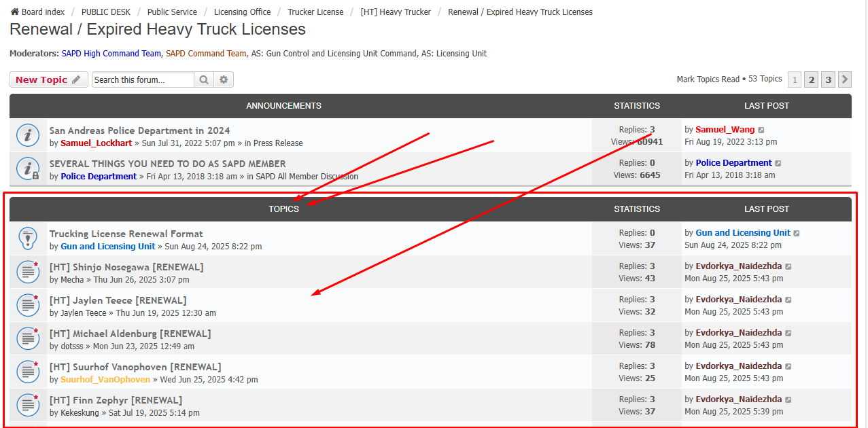Open SAPD High Command Team moderator link
This screenshot has width=868, height=428.
(111, 54)
